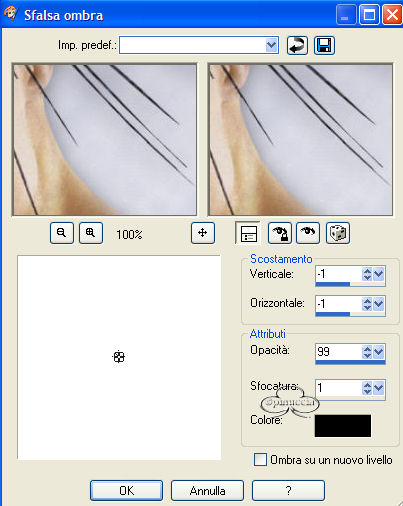Screen dimensions: 403x506
Task: Click the Paint Shop Pro title bar icon
Action: coord(11,14)
